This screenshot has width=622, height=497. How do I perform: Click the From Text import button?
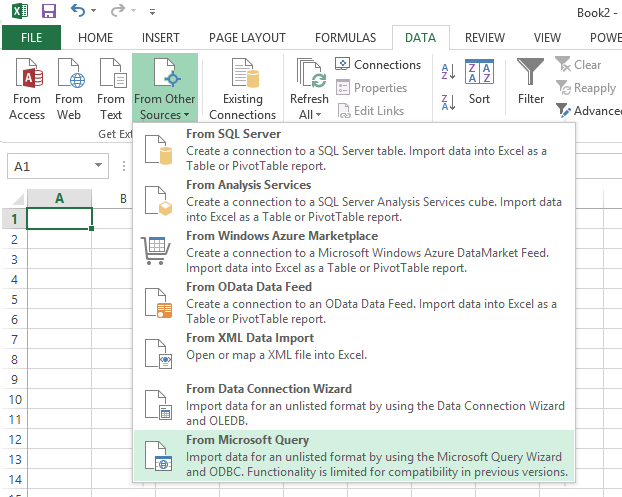(111, 89)
